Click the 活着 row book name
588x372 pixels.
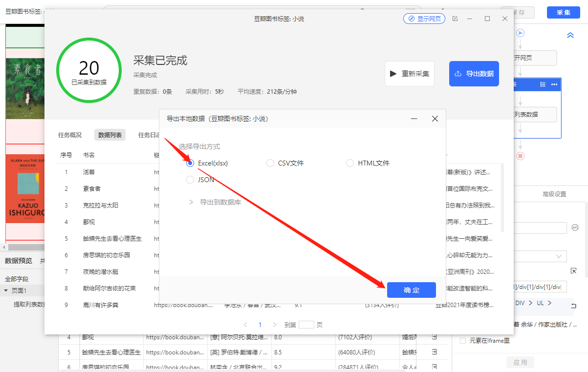[89, 172]
